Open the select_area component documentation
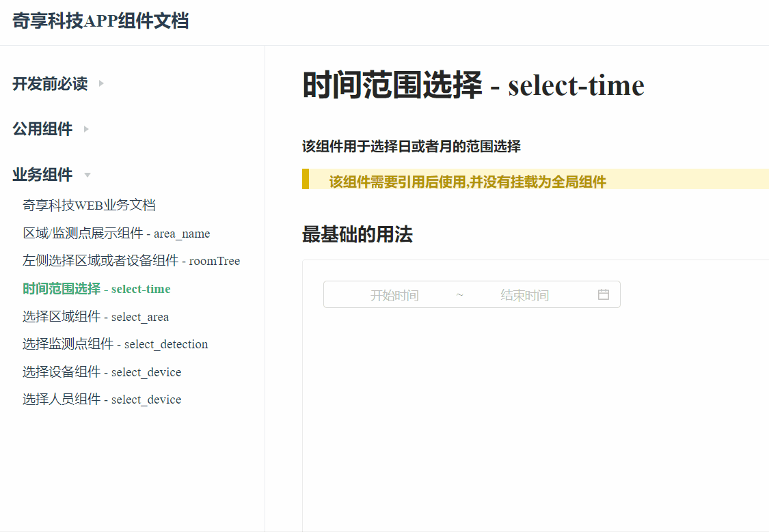The image size is (769, 532). pos(95,316)
